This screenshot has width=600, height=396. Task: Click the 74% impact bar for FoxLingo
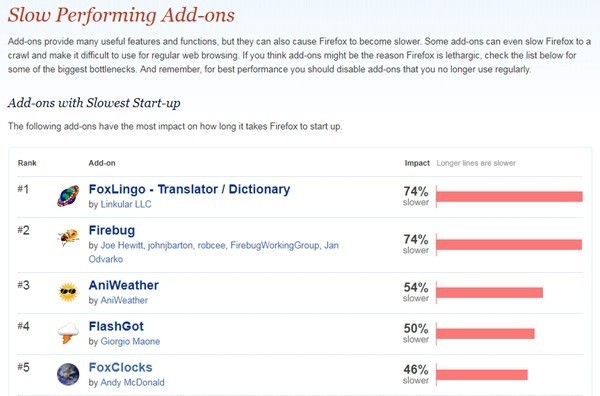[509, 197]
